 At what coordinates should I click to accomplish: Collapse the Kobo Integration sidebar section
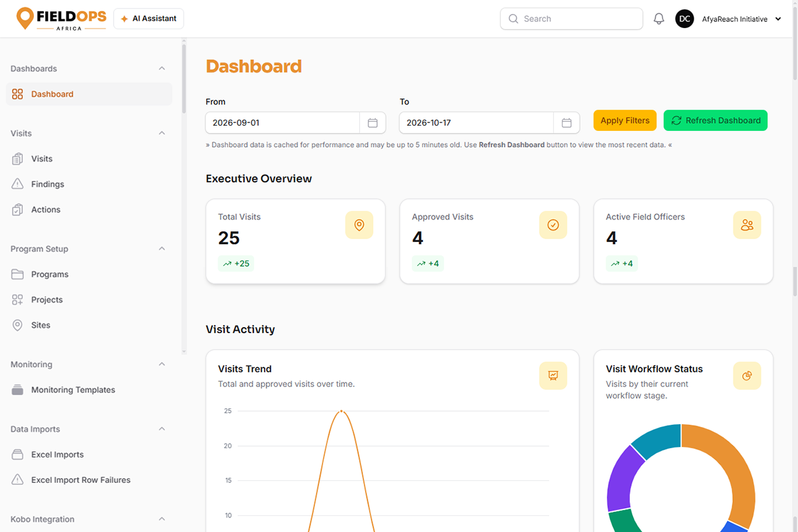[x=162, y=519]
